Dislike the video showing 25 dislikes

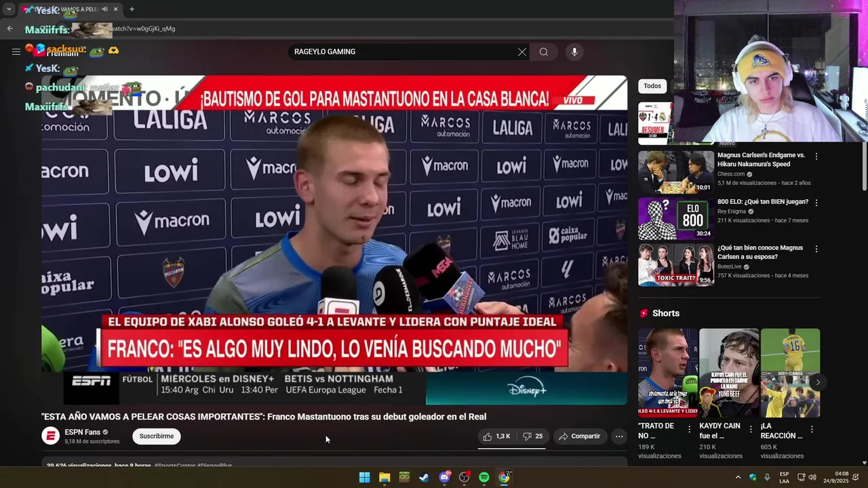click(533, 436)
